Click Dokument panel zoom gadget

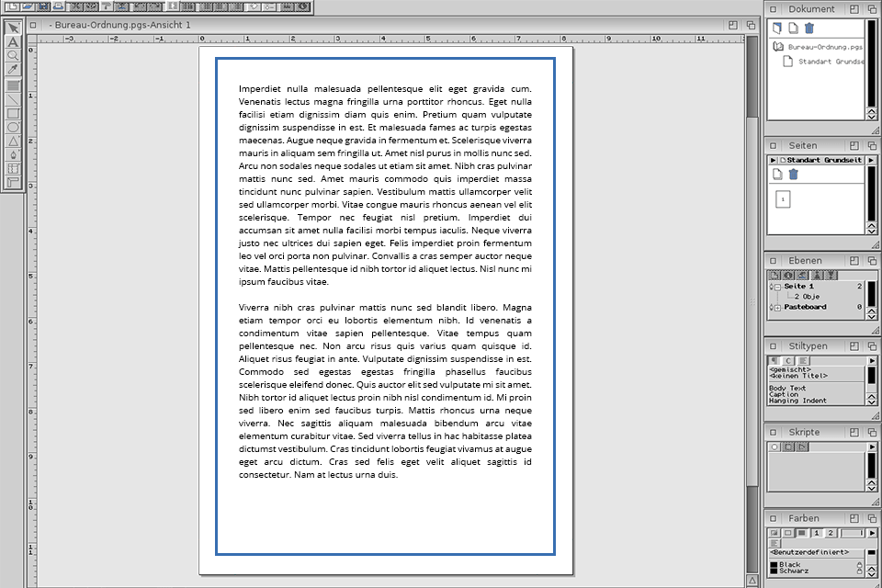854,9
